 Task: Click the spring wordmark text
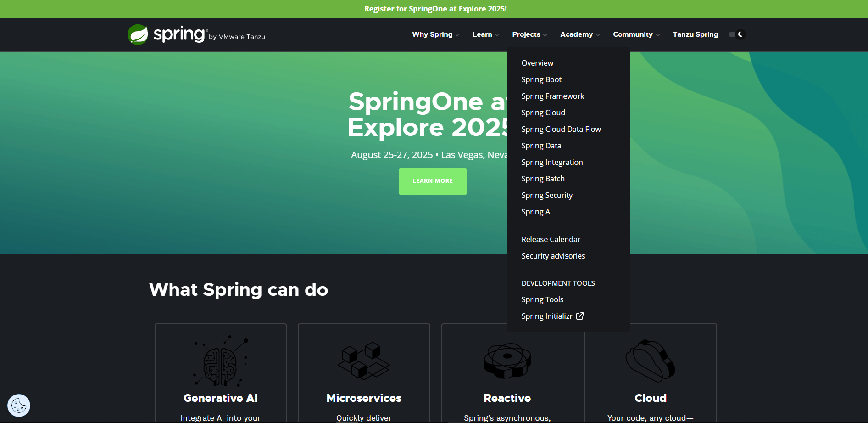[179, 34]
